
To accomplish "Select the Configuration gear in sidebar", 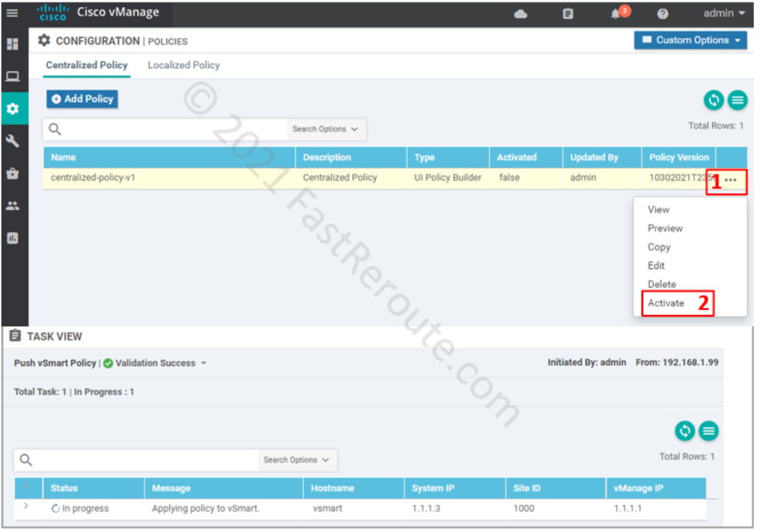I will [x=12, y=109].
